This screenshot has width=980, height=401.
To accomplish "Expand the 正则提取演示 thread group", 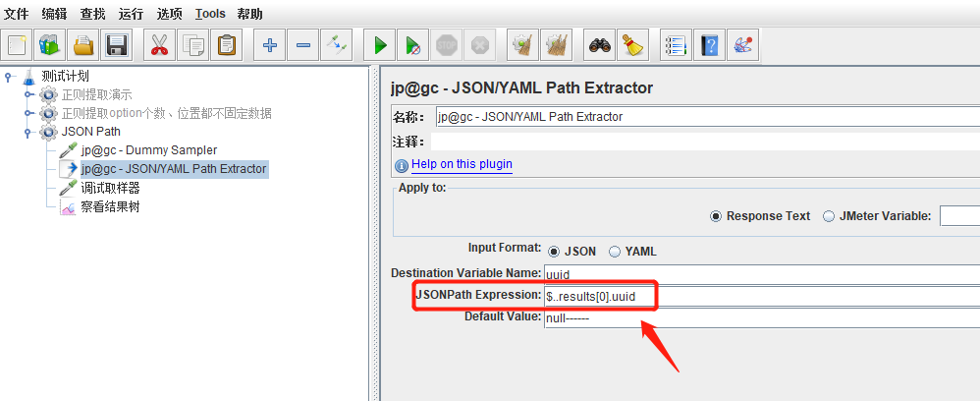I will 28,95.
